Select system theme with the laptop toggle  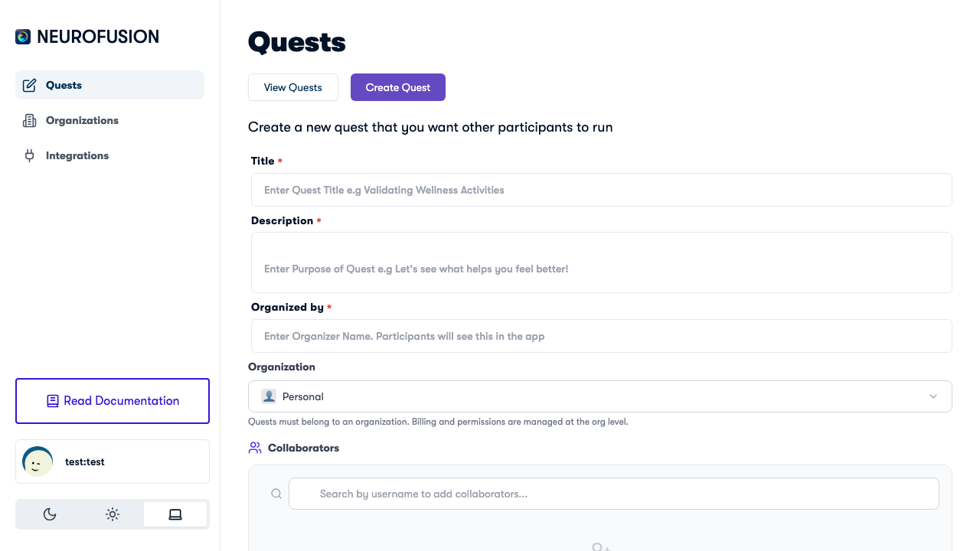pos(175,514)
